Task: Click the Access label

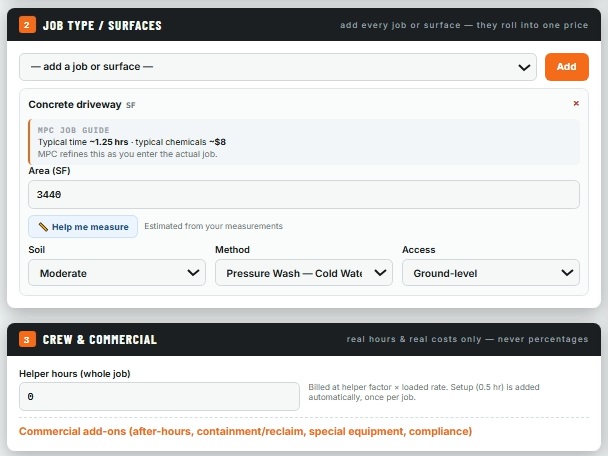Action: [419, 250]
